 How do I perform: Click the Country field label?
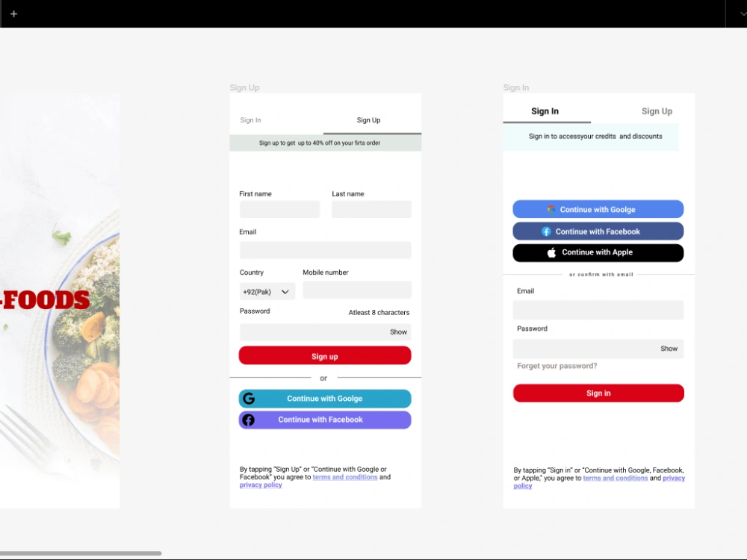(x=252, y=273)
